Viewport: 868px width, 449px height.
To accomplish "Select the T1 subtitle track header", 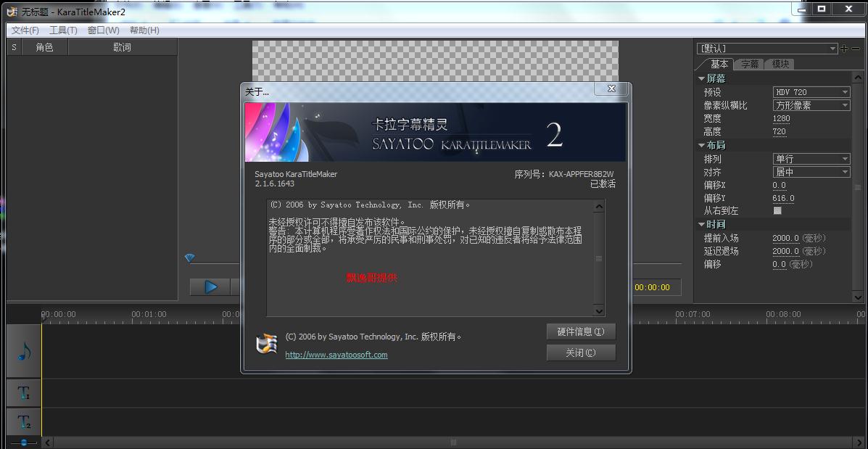I will tap(24, 393).
